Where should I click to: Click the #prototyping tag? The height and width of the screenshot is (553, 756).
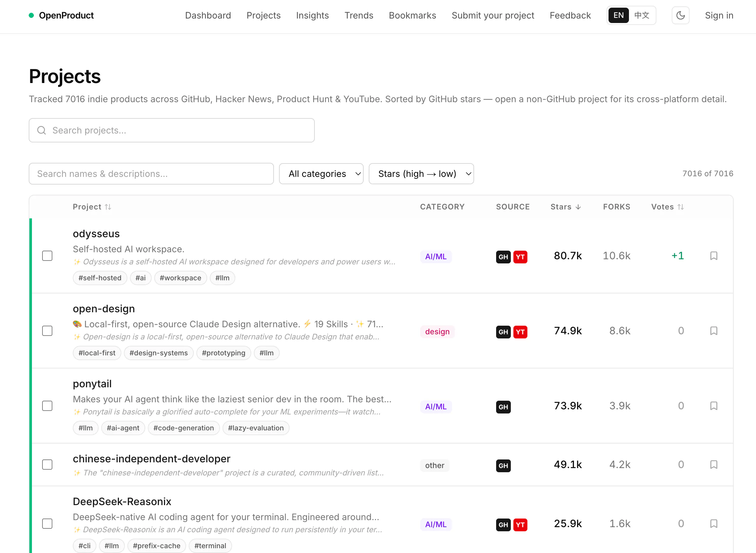click(223, 353)
